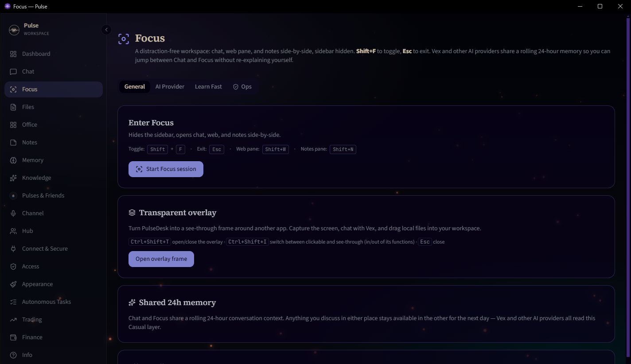The width and height of the screenshot is (631, 364).
Task: Click the Ctrl+Shift+T shortcut chip
Action: [x=150, y=242]
